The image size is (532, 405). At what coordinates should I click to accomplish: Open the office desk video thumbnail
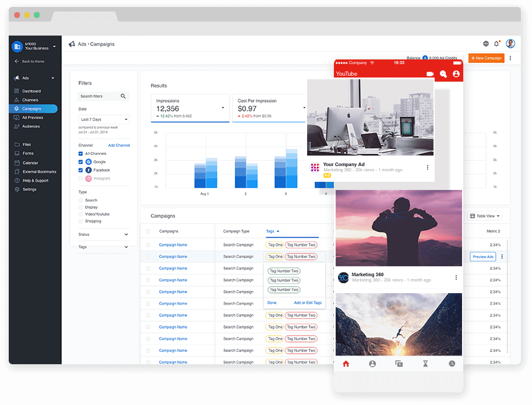tap(370, 117)
